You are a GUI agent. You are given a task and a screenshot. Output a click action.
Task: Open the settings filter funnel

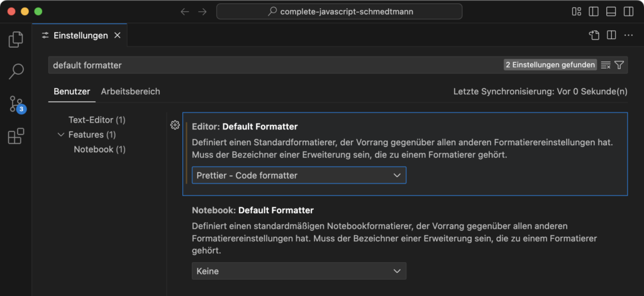pyautogui.click(x=619, y=65)
